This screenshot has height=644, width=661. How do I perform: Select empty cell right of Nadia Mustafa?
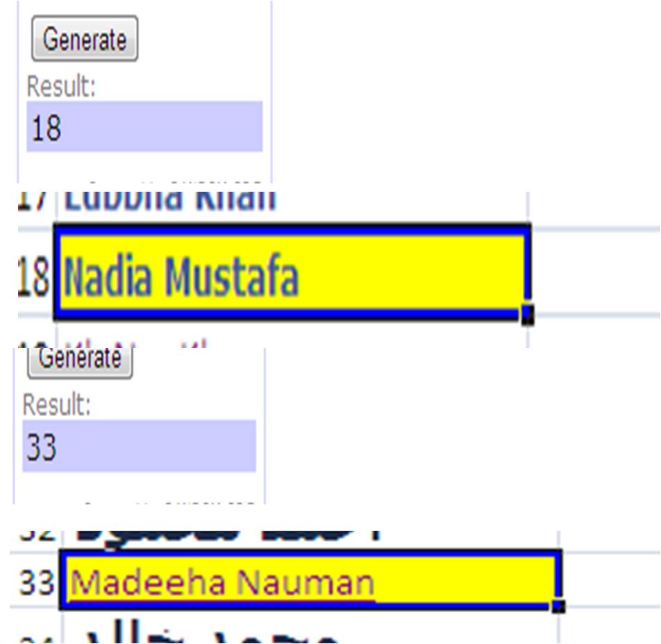(x=594, y=276)
